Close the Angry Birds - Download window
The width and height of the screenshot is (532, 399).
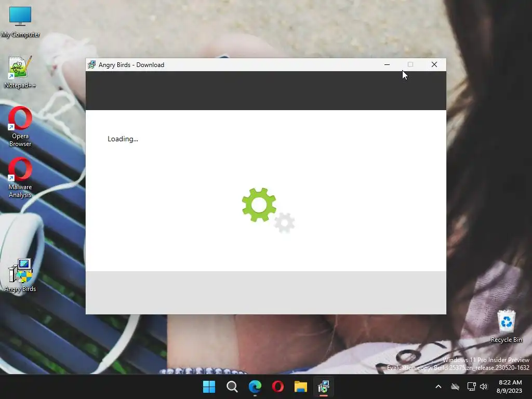(x=434, y=64)
